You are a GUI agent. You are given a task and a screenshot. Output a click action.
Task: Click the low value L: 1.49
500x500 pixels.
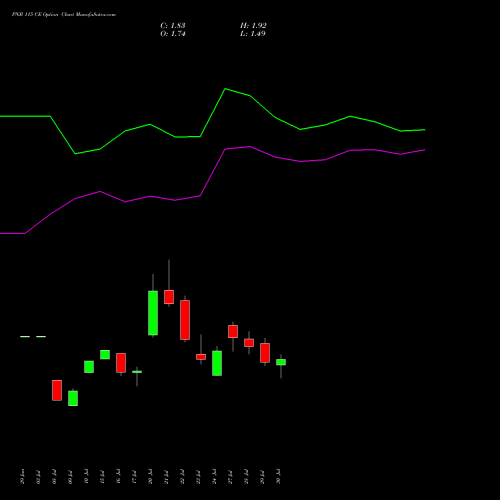(x=253, y=34)
